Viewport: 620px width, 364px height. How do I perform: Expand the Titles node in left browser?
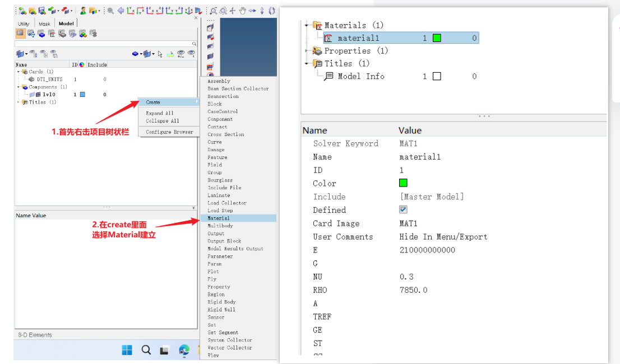click(18, 102)
